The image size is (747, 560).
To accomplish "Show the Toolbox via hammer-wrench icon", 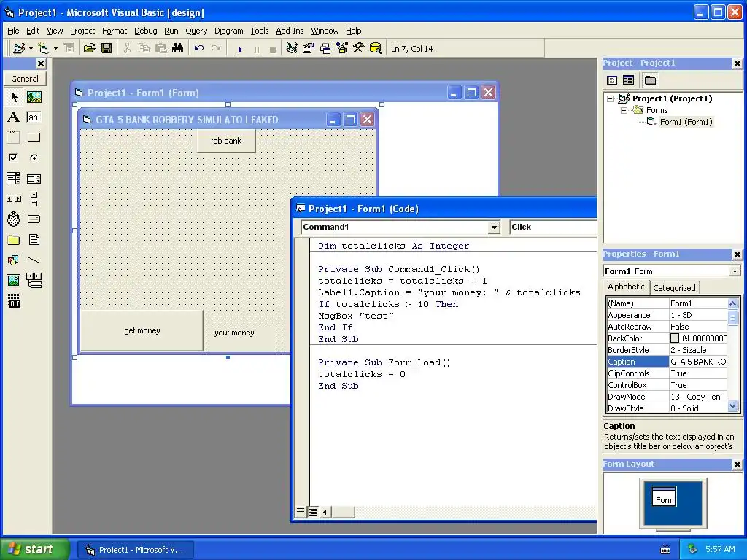I will coord(359,49).
